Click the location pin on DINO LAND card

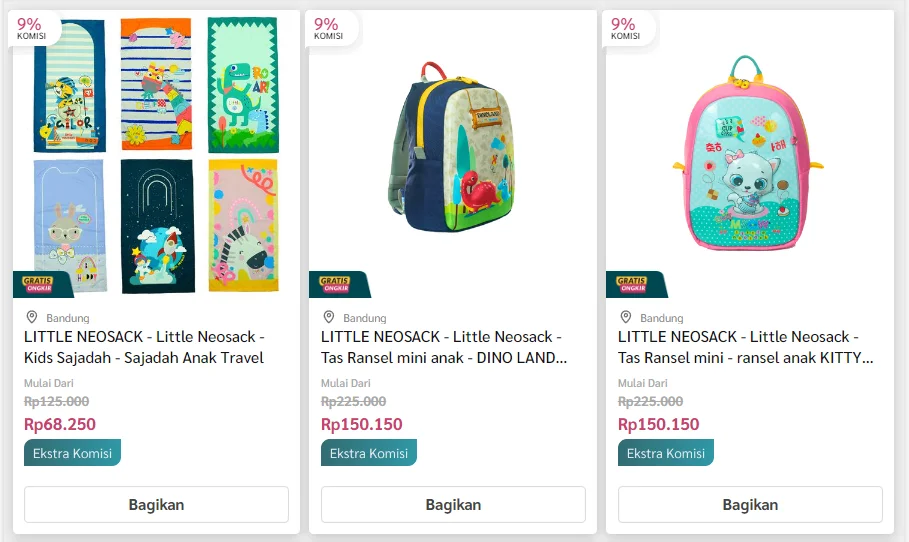coord(328,318)
